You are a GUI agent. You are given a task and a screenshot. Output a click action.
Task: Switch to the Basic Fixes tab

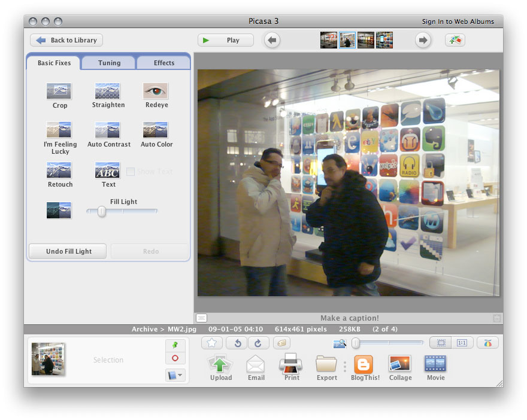point(54,63)
